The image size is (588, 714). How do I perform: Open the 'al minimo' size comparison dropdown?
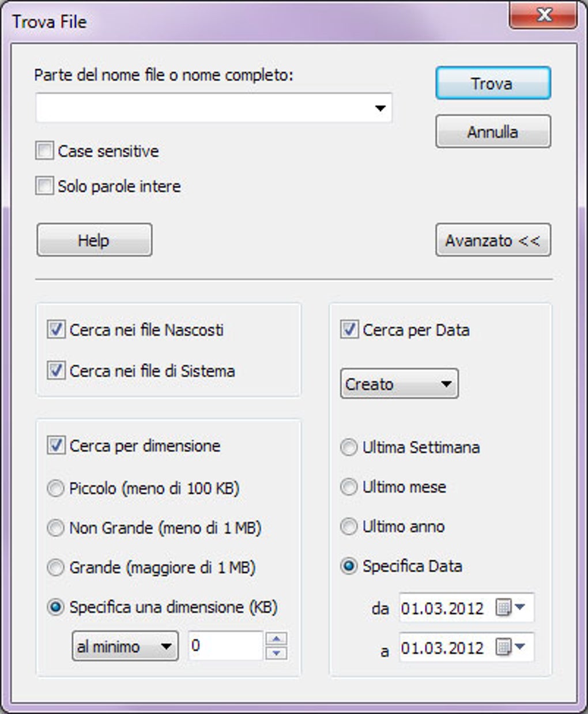tap(125, 646)
